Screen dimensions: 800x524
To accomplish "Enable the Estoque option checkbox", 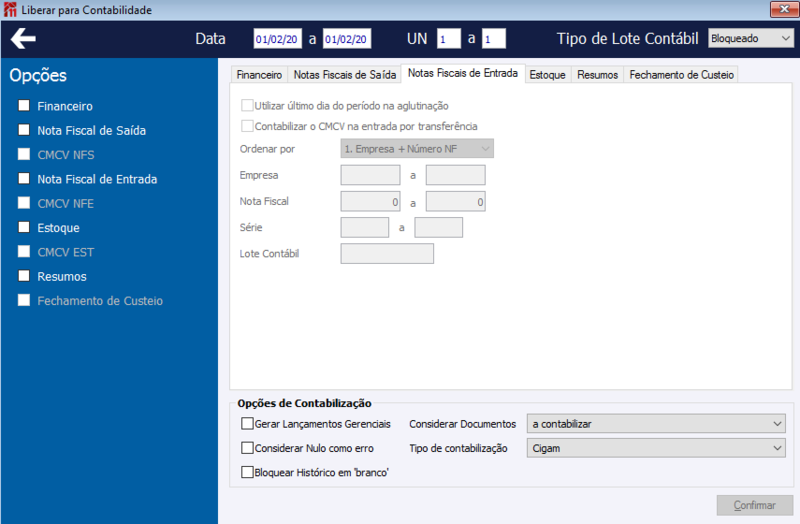I will (x=24, y=227).
